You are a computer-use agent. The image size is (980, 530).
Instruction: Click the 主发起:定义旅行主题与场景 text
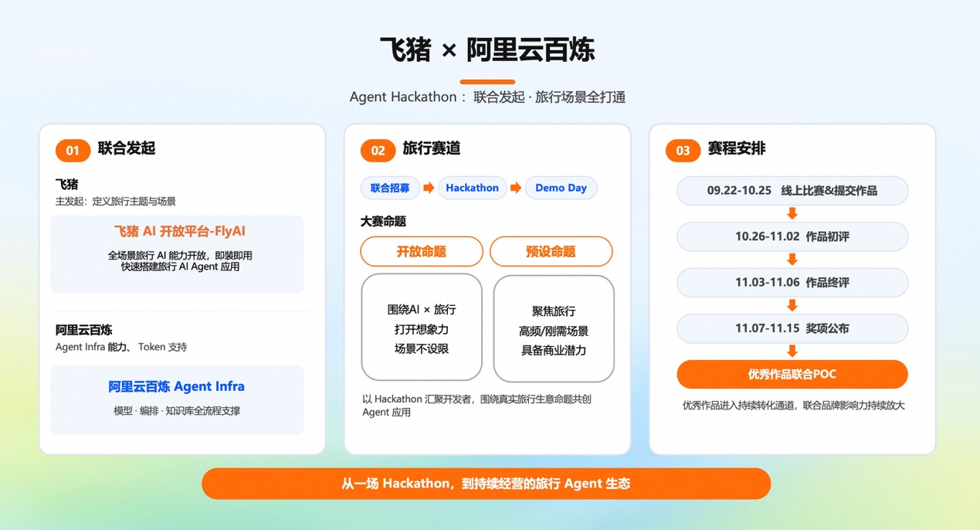tap(116, 202)
